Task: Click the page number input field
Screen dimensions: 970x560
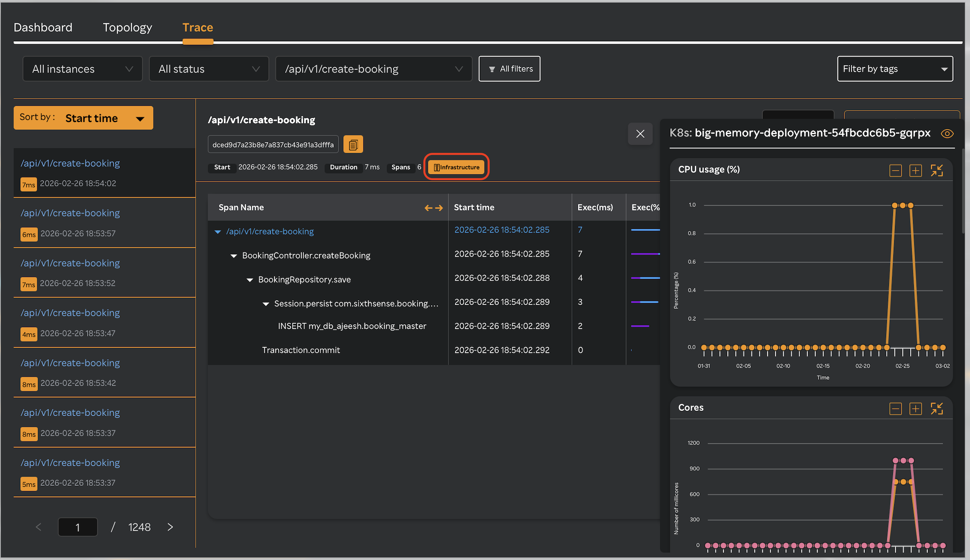Action: click(78, 527)
